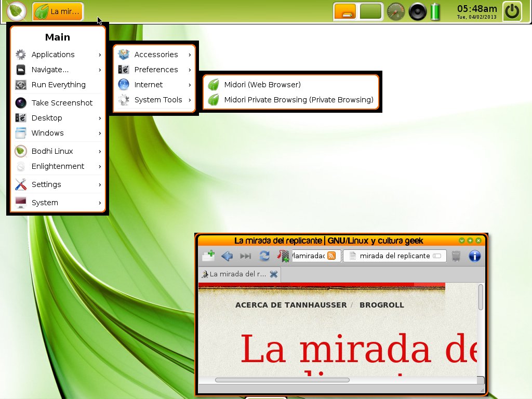The width and height of the screenshot is (532, 399).
Task: Open Applications in the Main menu
Action: pyautogui.click(x=58, y=55)
